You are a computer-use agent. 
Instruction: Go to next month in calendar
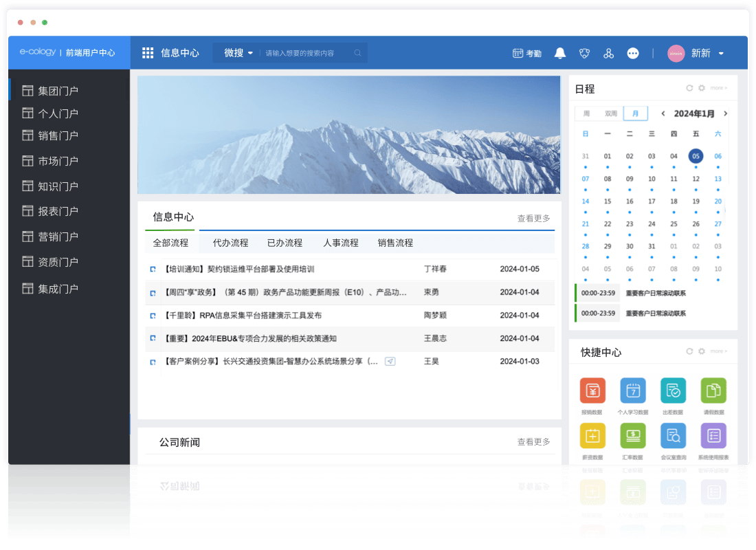726,113
